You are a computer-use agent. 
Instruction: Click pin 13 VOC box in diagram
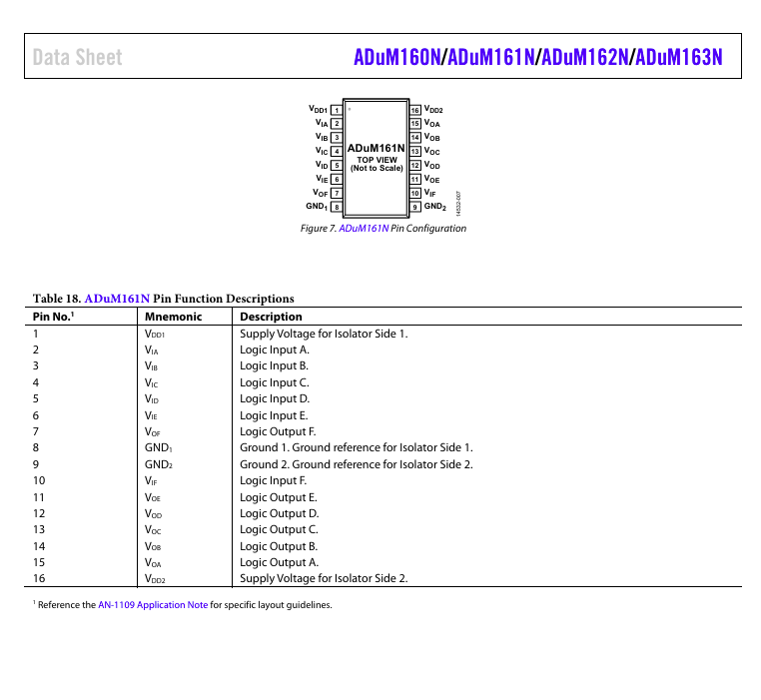[415, 152]
